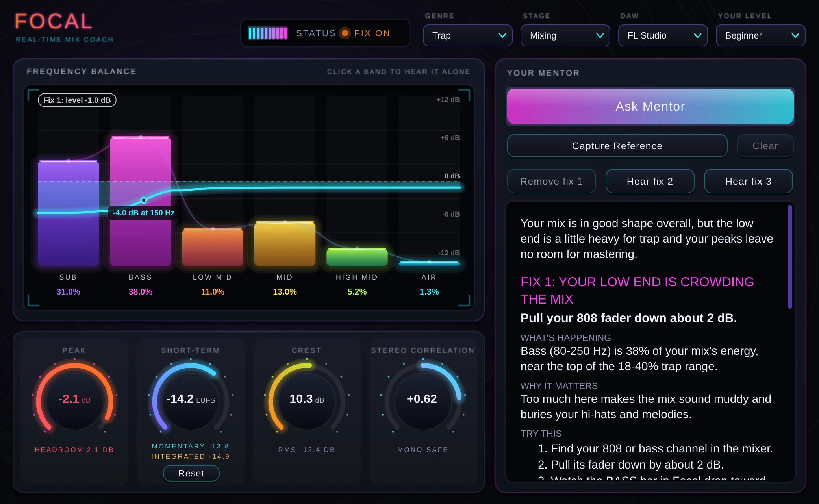
Task: Click 'RMS -12.4 DB' readout
Action: click(307, 450)
